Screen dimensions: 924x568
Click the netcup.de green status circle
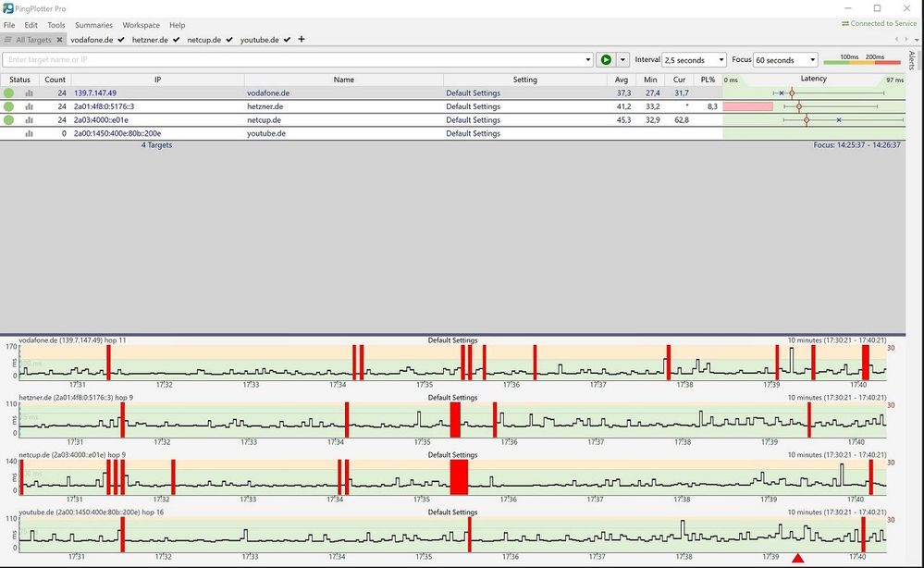pos(8,120)
